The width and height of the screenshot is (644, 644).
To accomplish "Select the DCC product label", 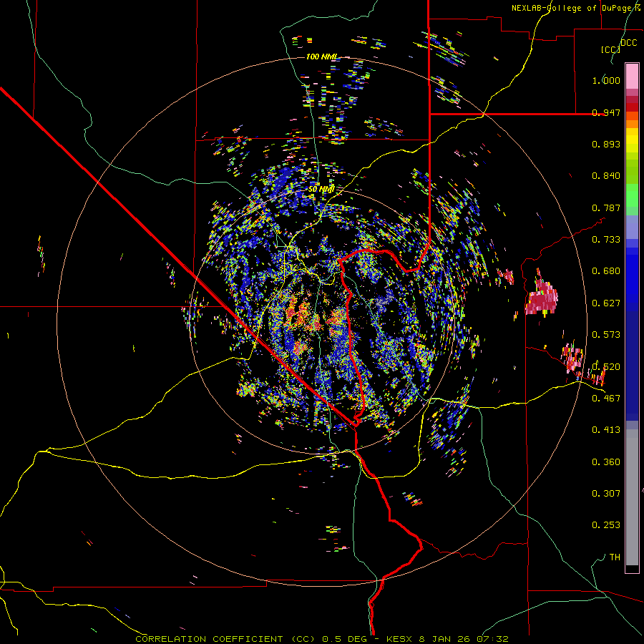I will point(628,43).
